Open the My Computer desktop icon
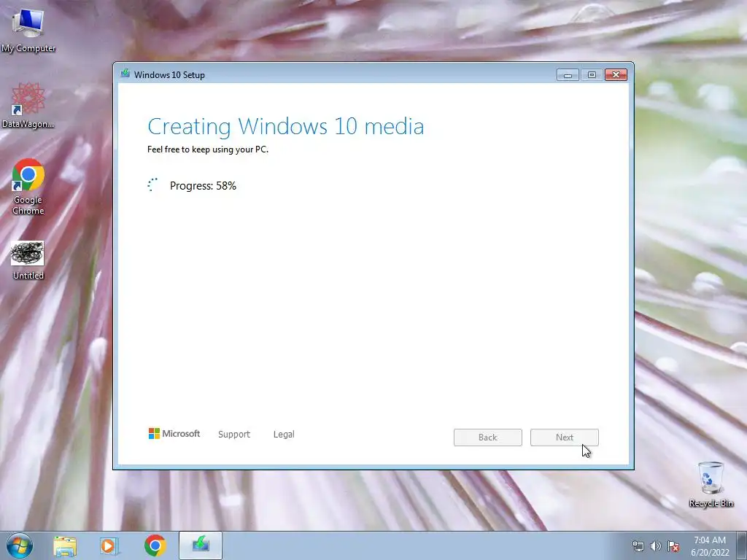The image size is (747, 560). pyautogui.click(x=28, y=30)
